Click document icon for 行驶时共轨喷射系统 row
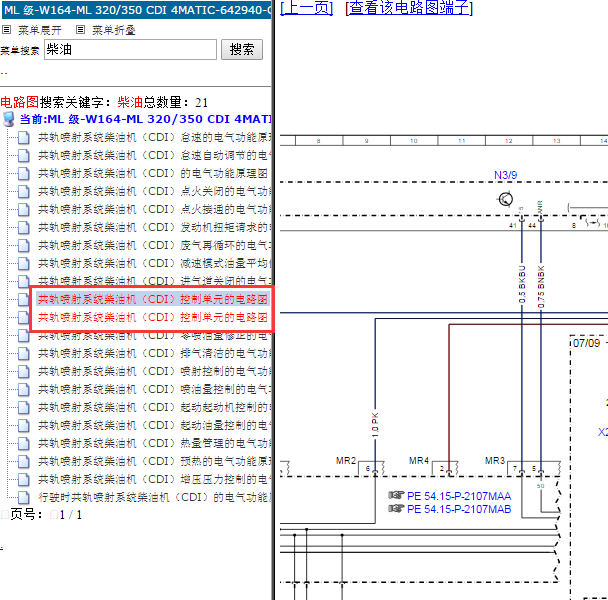The image size is (608, 600). pyautogui.click(x=24, y=497)
